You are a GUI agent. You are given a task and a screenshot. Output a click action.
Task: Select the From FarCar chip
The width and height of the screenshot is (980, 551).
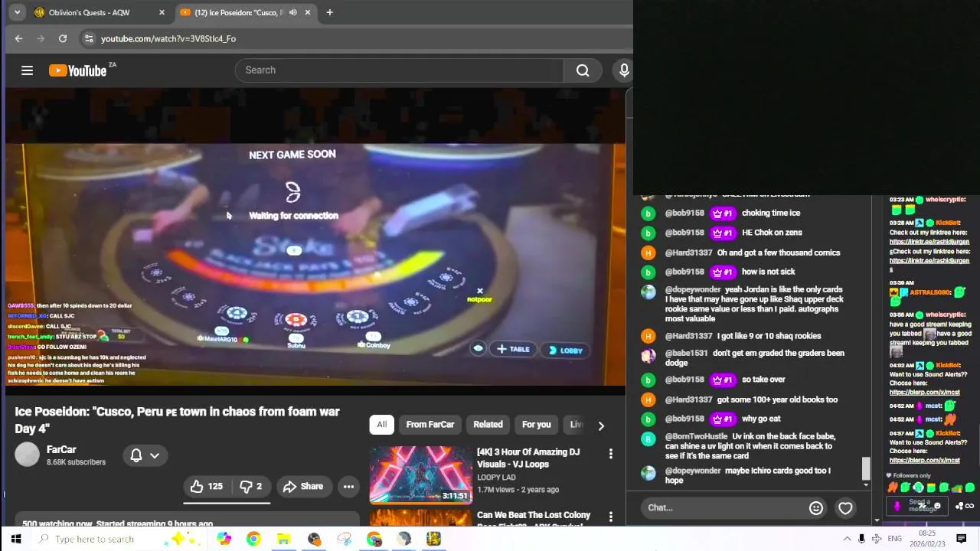430,425
